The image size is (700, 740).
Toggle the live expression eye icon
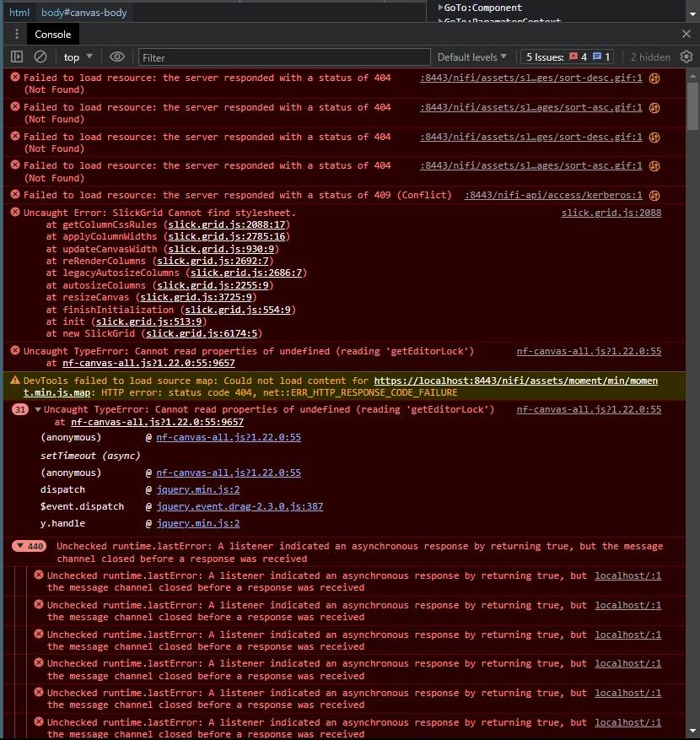pyautogui.click(x=117, y=57)
